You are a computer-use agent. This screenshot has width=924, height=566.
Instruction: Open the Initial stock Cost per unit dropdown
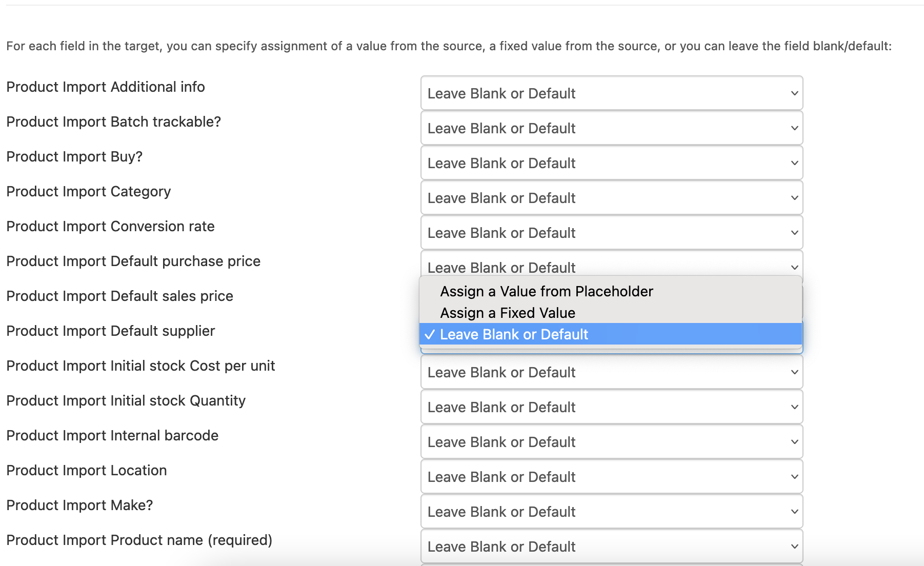coord(611,372)
